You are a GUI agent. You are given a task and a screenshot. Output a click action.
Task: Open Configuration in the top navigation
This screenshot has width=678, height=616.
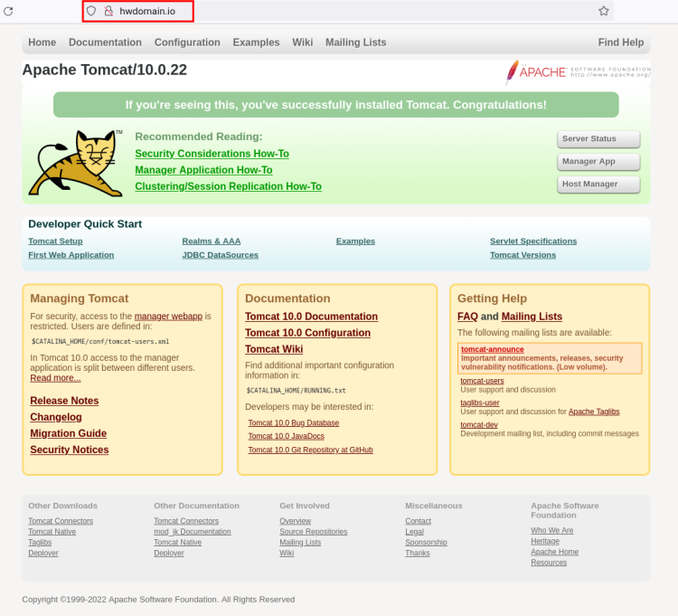click(x=187, y=43)
